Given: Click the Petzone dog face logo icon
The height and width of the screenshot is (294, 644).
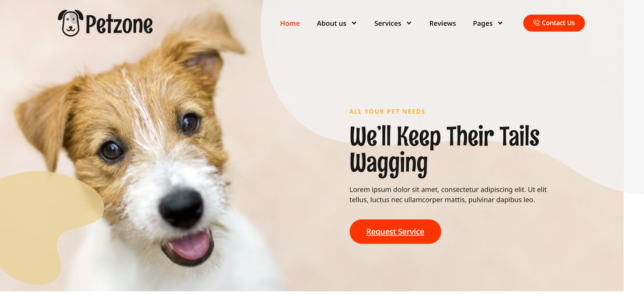Looking at the screenshot, I should [71, 23].
